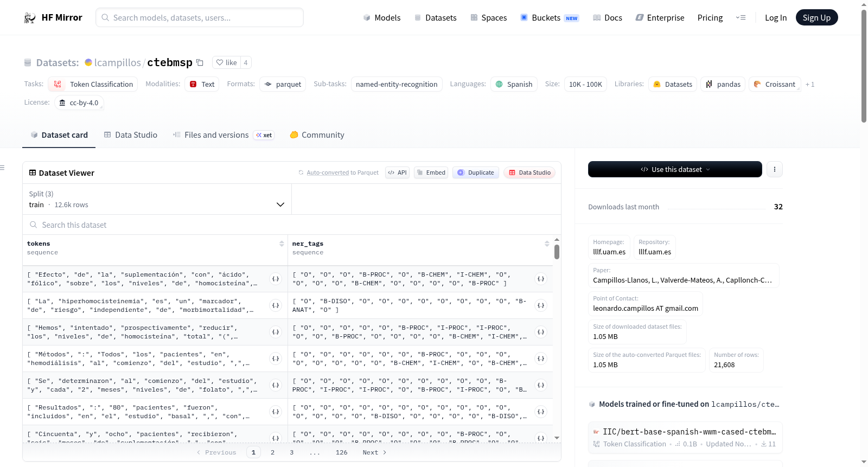The image size is (868, 467).
Task: Expand ner_tags cell for the "Cincuenta" row
Action: click(541, 438)
